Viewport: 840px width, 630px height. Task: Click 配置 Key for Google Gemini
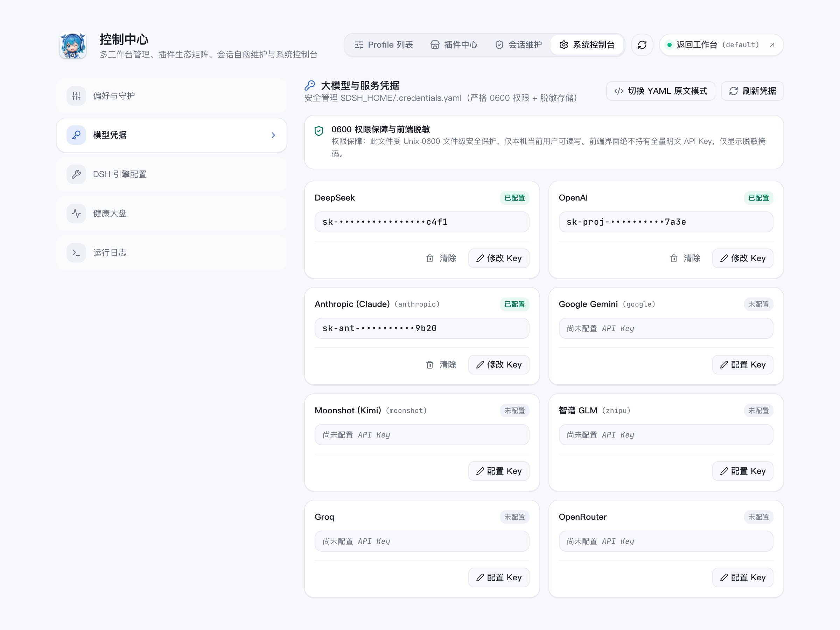click(x=743, y=365)
